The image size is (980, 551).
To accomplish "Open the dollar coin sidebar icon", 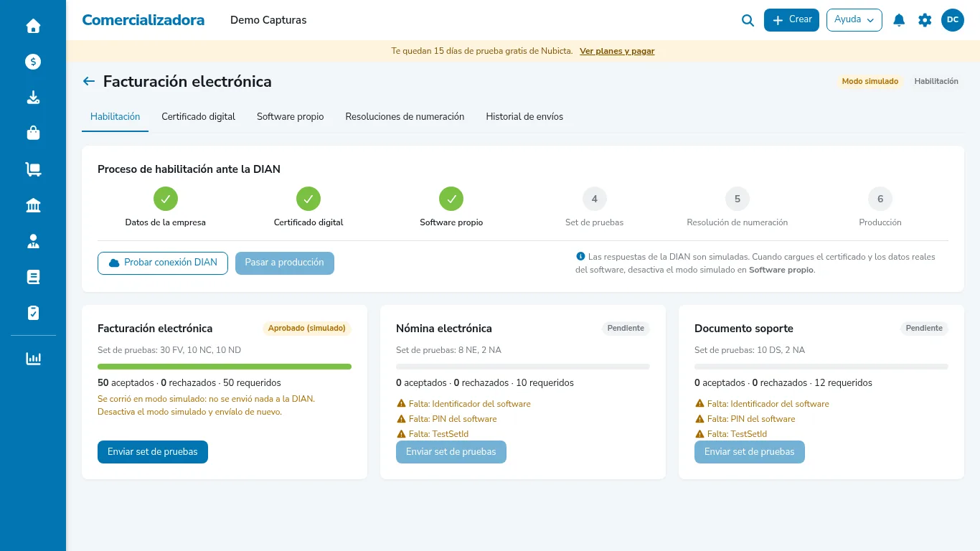I will [33, 62].
